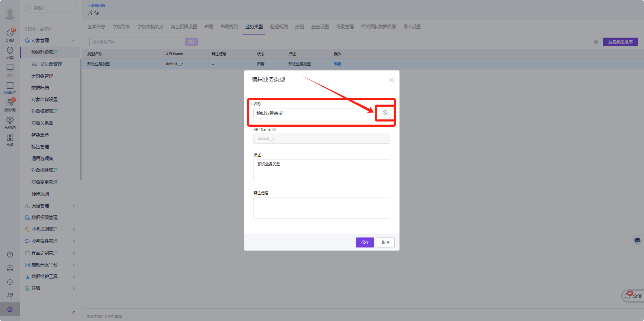Screen dimensions: 644x321
Task: Select 智能表单 in the sidebar
Action: [x=40, y=135]
